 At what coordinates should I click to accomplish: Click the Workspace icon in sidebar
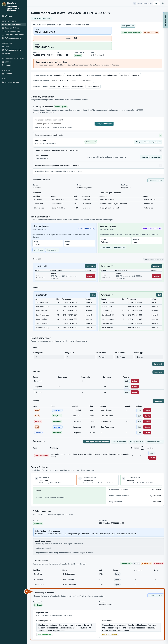point(3,16)
